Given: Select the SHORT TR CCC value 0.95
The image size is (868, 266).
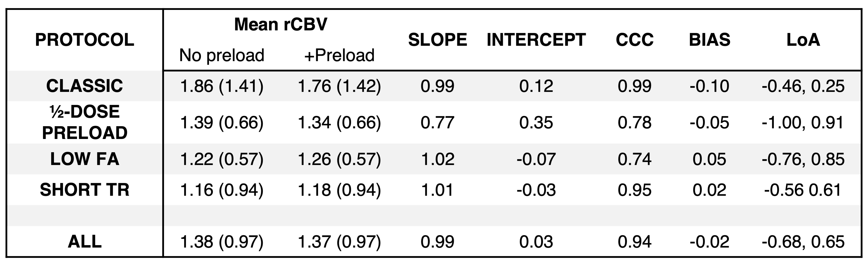Looking at the screenshot, I should point(635,190).
